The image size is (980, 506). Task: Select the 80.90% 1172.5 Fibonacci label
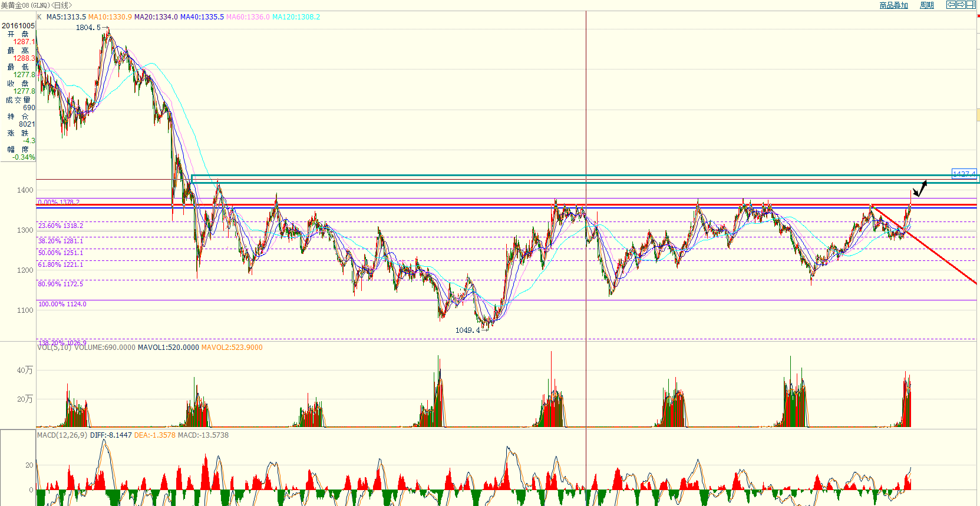[x=61, y=284]
